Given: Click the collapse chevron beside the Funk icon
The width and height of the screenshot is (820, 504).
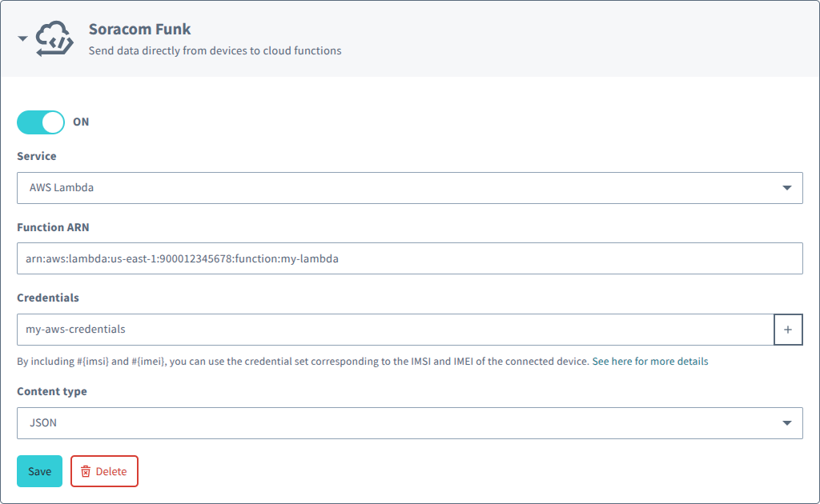Looking at the screenshot, I should pos(22,38).
